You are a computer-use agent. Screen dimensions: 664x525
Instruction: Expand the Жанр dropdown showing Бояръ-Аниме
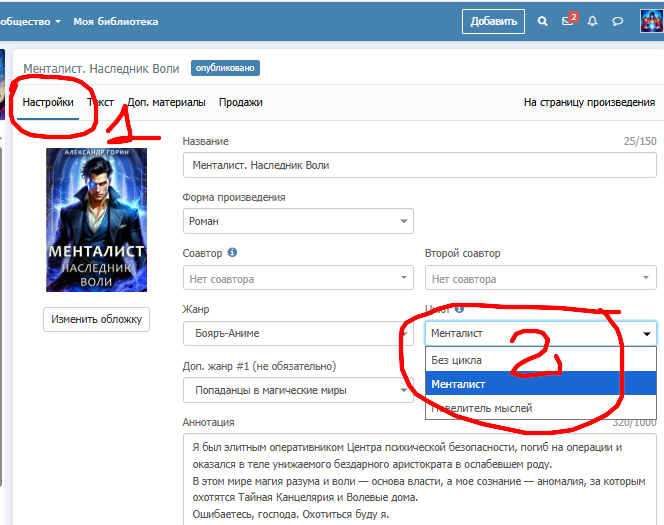(x=298, y=334)
